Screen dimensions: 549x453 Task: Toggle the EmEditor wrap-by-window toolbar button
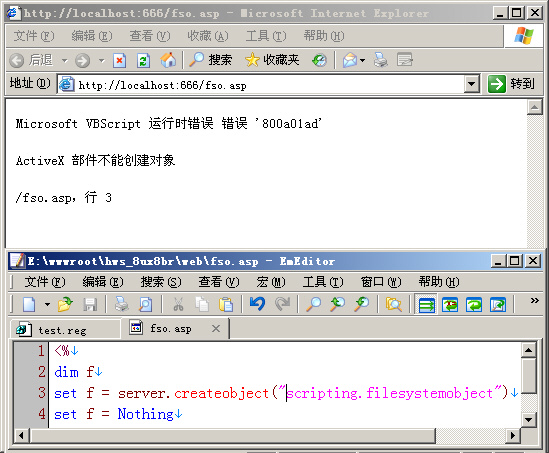[474, 304]
